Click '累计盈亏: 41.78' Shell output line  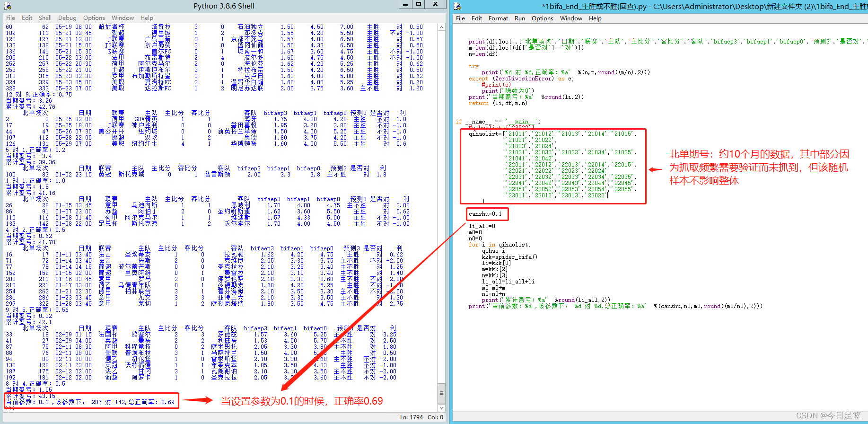(x=30, y=242)
